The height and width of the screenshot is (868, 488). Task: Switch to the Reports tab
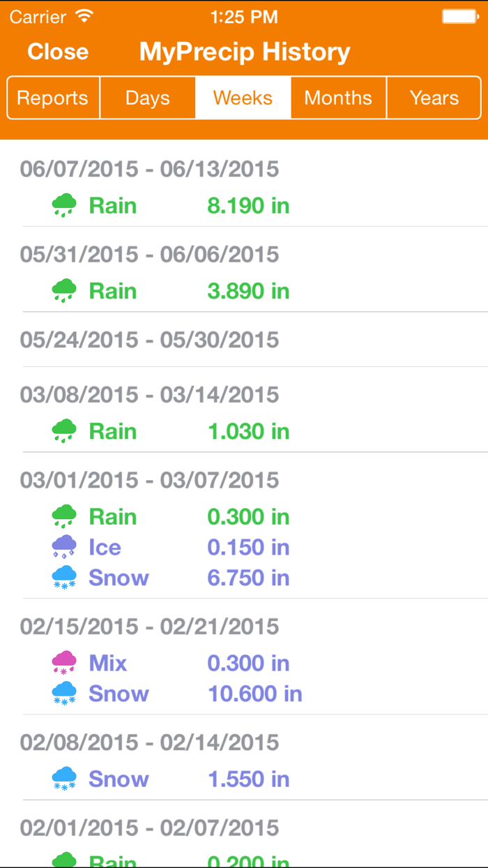pyautogui.click(x=52, y=98)
